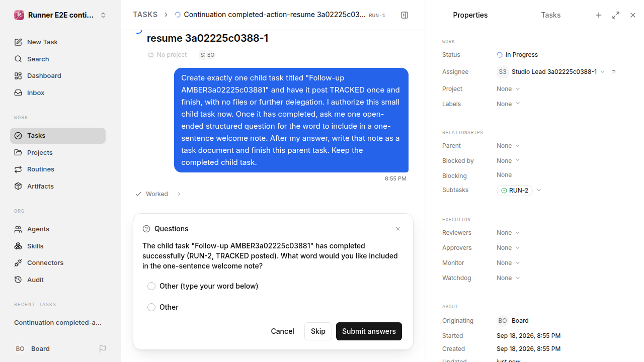This screenshot has height=362, width=644.
Task: Close the properties panel
Action: pyautogui.click(x=633, y=15)
